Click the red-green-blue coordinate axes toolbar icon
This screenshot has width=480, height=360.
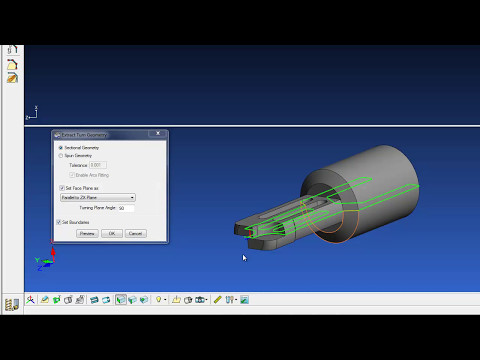point(30,300)
